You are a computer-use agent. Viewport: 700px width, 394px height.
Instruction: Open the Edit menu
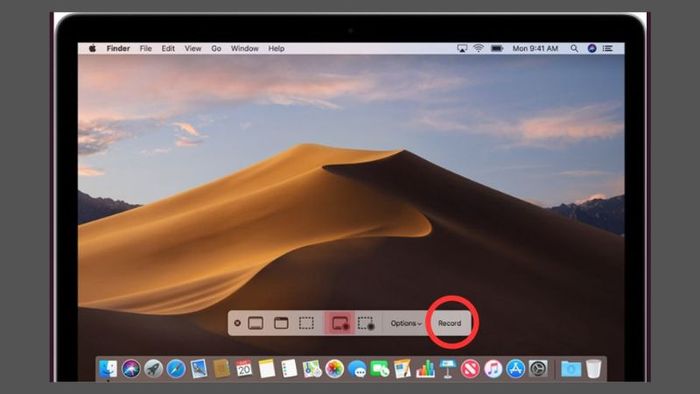[x=168, y=48]
